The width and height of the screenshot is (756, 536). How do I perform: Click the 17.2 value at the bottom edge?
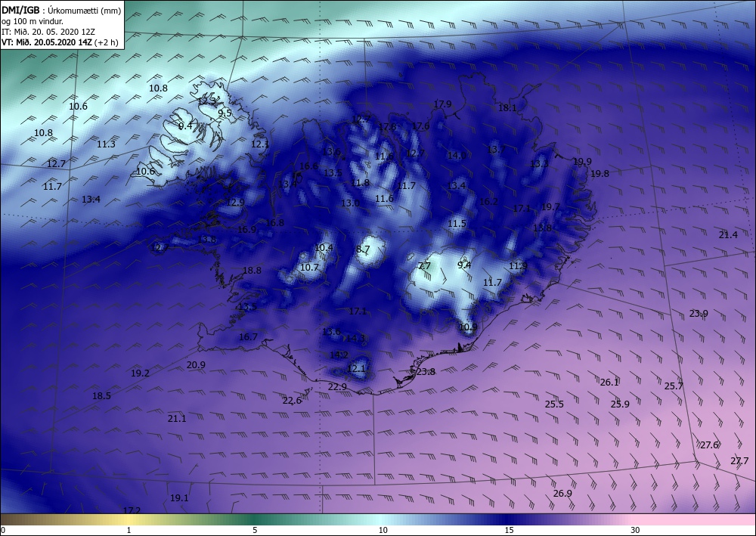coord(132,510)
